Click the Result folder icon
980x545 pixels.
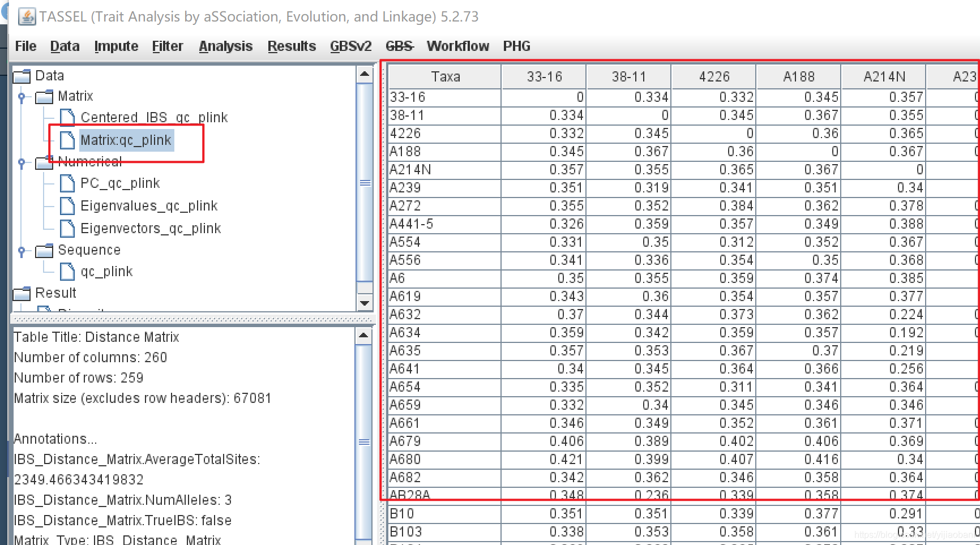(x=21, y=293)
